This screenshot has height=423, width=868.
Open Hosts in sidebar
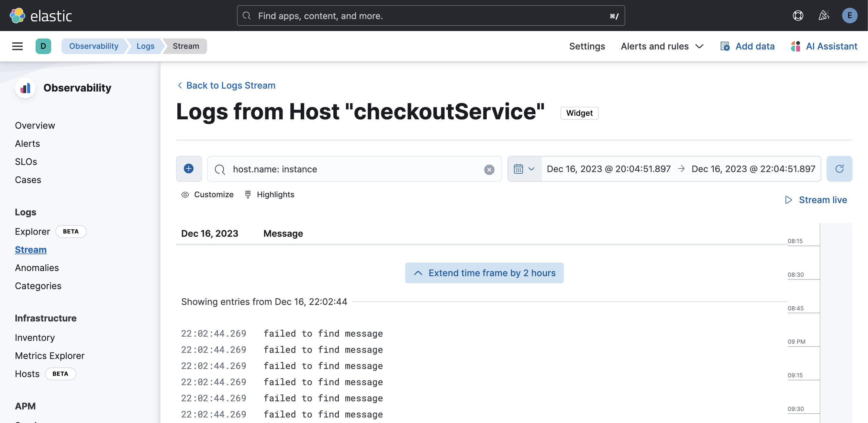[27, 374]
